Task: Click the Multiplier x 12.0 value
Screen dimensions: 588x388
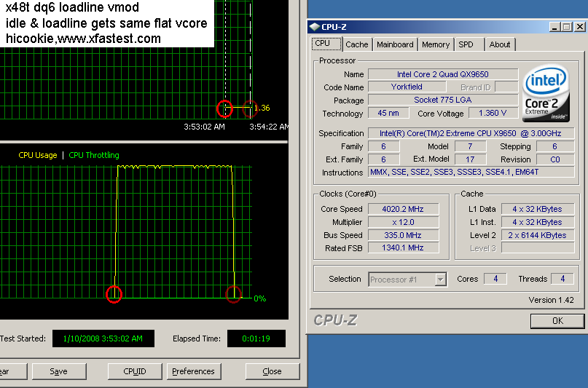Action: [403, 222]
